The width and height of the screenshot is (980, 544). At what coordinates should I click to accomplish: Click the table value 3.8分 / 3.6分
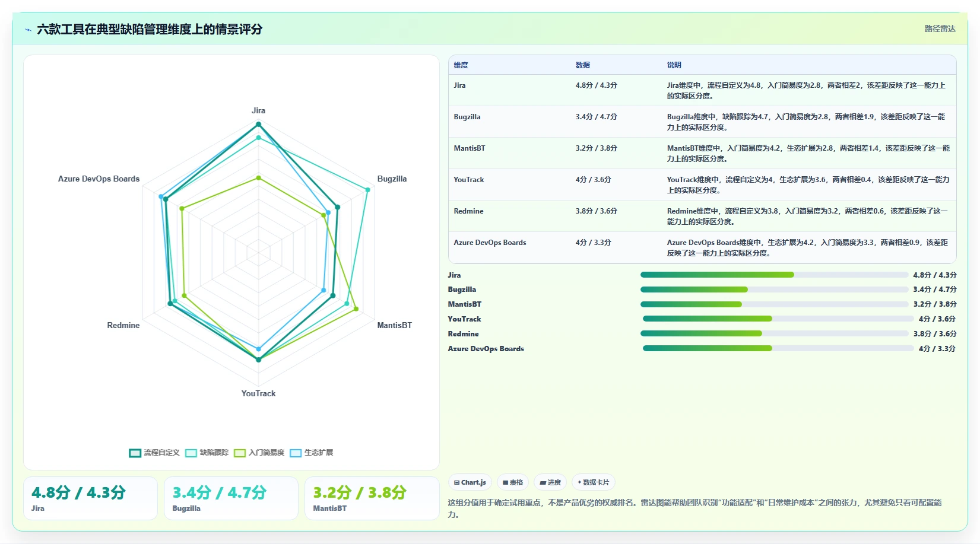click(596, 211)
